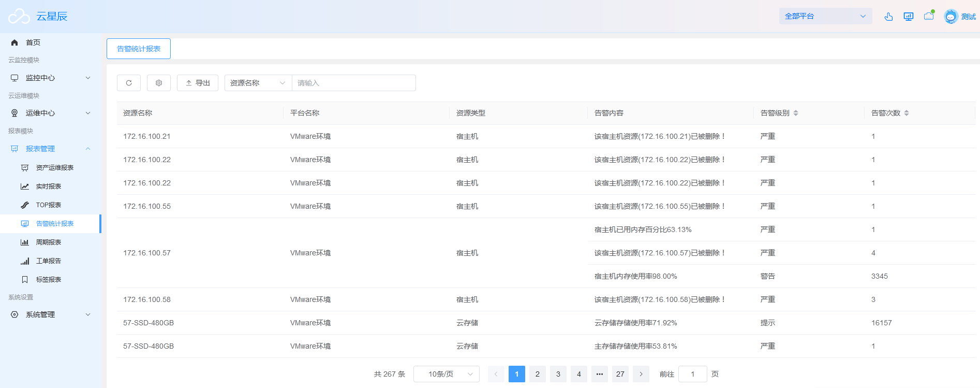Expand the 系统管理 menu
Viewport: 980px width, 388px height.
tap(51, 314)
